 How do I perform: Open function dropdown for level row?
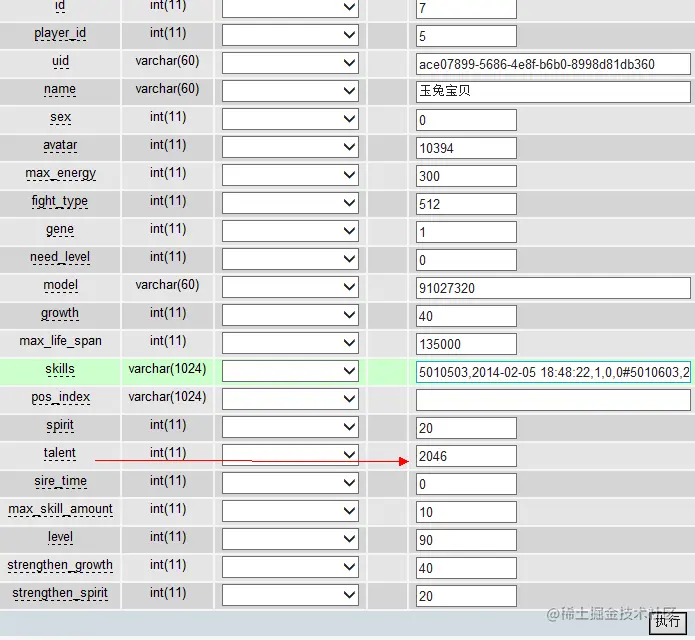coord(290,539)
